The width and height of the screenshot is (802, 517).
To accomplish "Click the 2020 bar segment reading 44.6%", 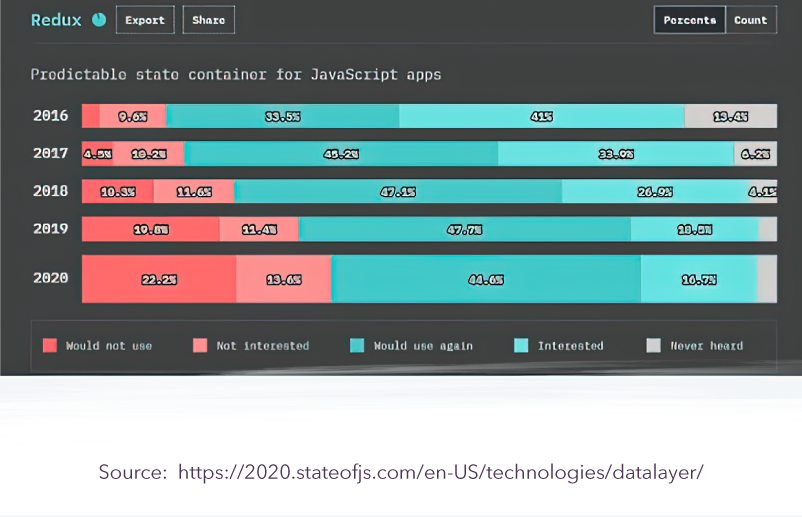I will click(x=486, y=279).
